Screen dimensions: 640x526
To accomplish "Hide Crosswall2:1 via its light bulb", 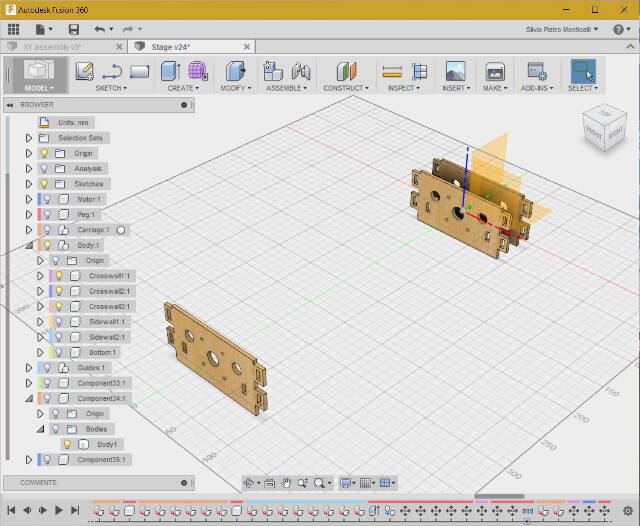I will click(59, 291).
